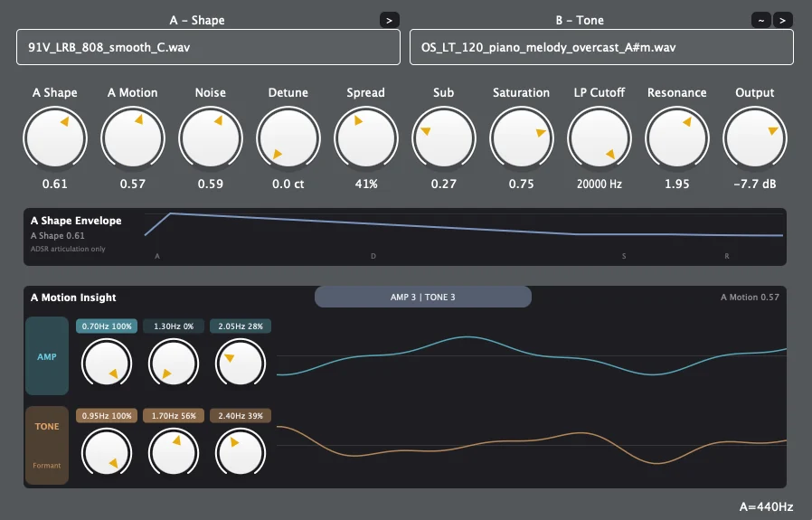Click the AMP 3 | TONE 3 selector

[x=422, y=297]
